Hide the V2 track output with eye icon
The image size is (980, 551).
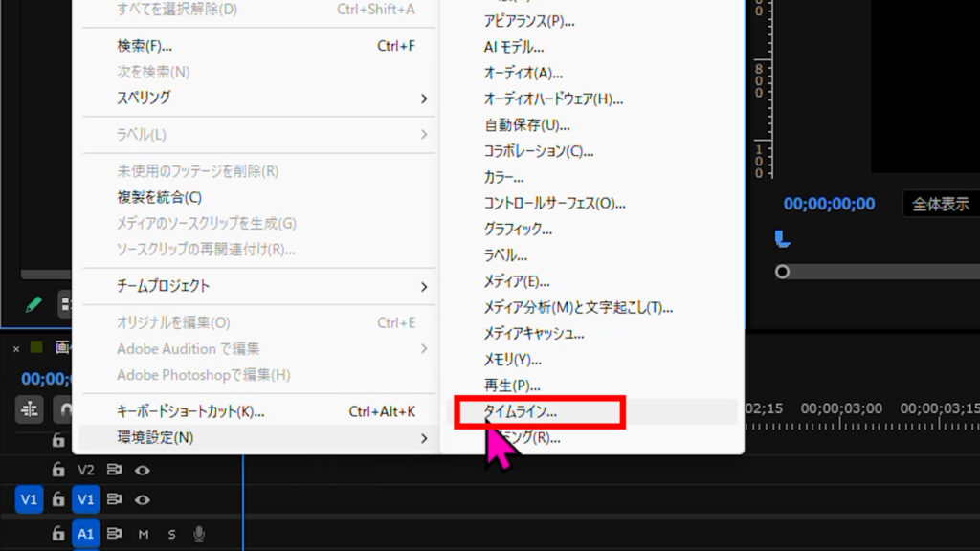tap(143, 470)
